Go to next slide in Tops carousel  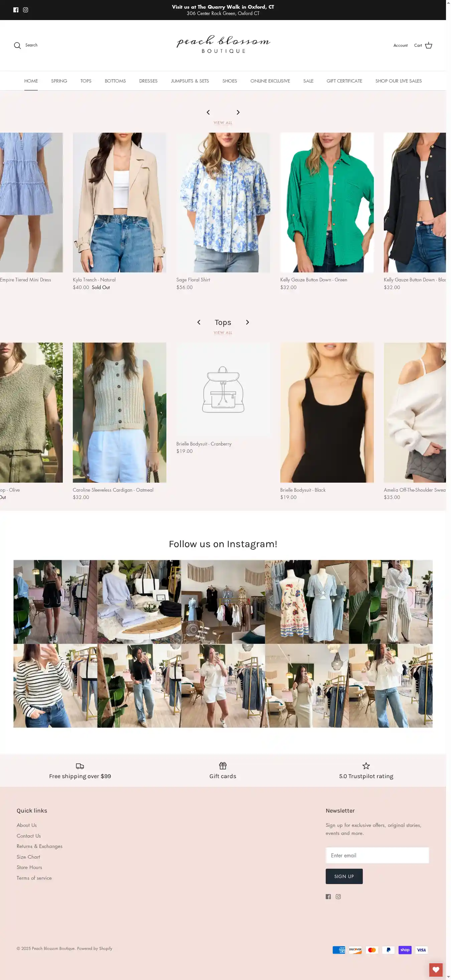click(x=247, y=322)
